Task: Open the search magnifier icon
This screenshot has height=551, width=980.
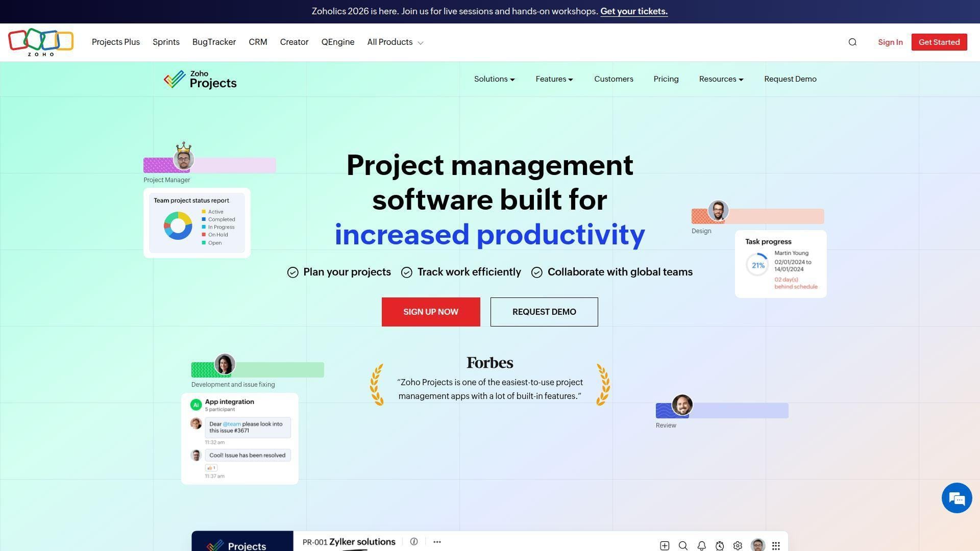Action: (x=852, y=42)
